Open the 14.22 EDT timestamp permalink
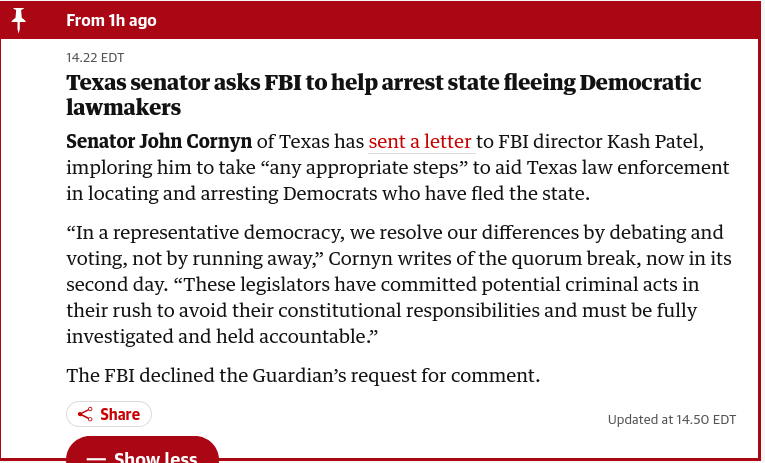Screen dimensions: 765x463 (x=95, y=58)
